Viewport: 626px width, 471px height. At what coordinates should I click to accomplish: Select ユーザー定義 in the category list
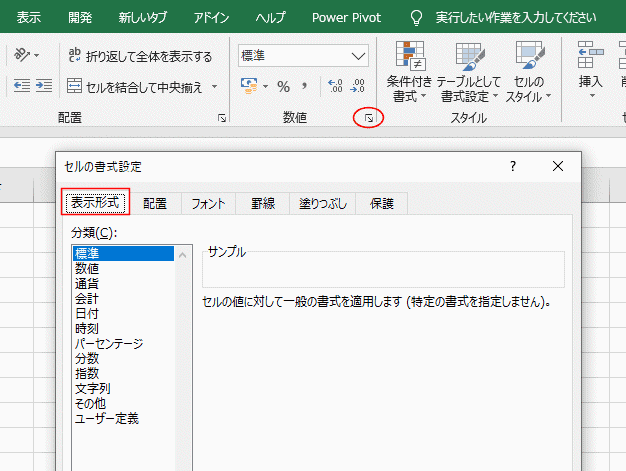[x=107, y=418]
